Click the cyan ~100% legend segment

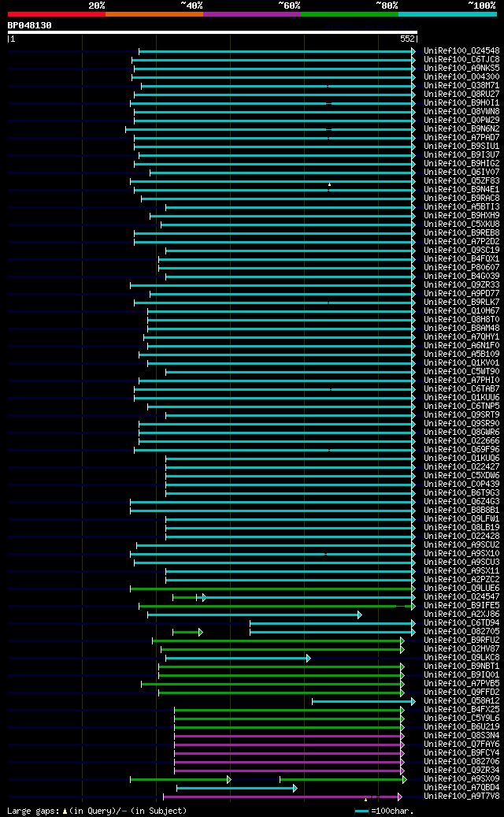(447, 14)
